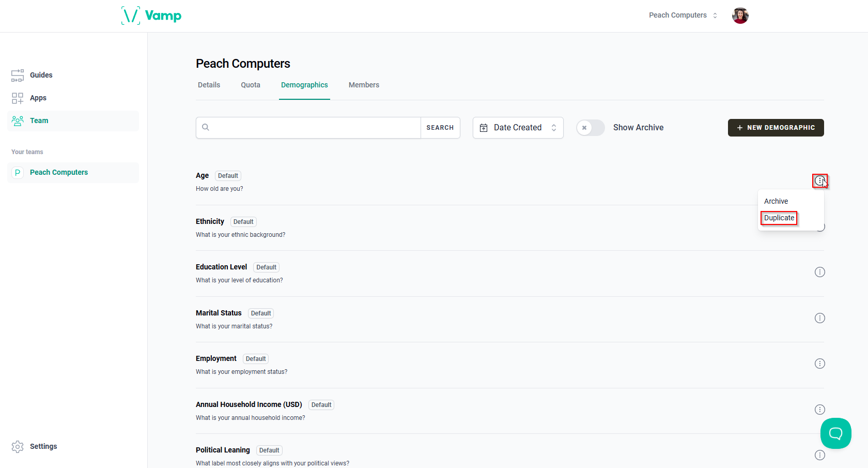Click the SEARCH button
The image size is (868, 468).
point(440,128)
